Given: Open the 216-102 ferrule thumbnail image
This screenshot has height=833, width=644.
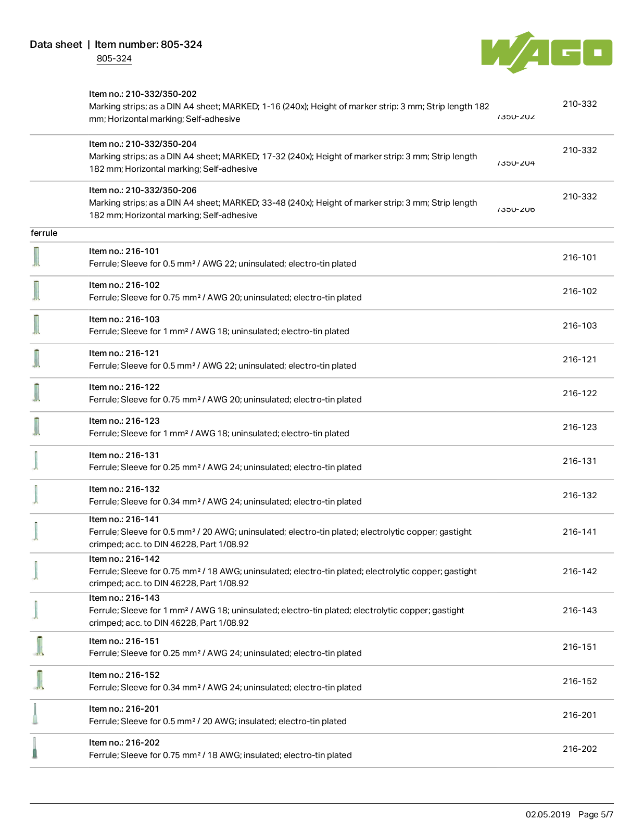Looking at the screenshot, I should point(36,291).
